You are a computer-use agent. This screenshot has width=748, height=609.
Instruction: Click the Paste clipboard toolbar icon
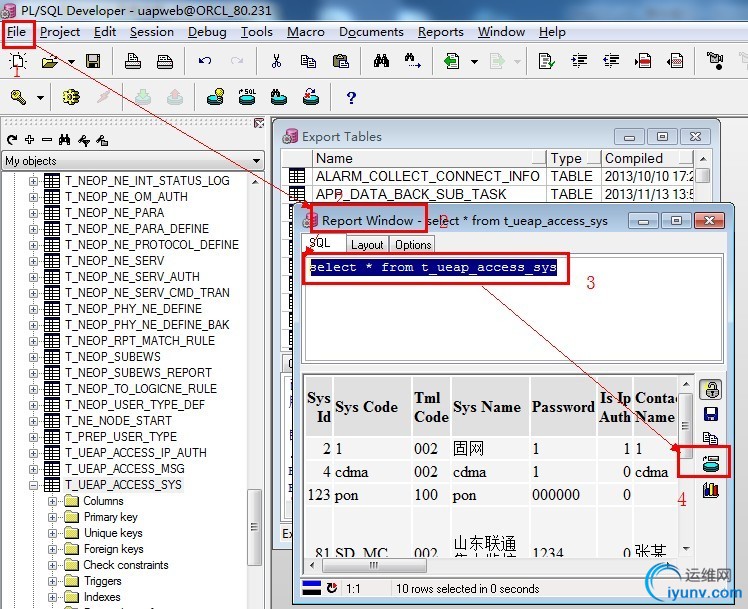pos(341,61)
